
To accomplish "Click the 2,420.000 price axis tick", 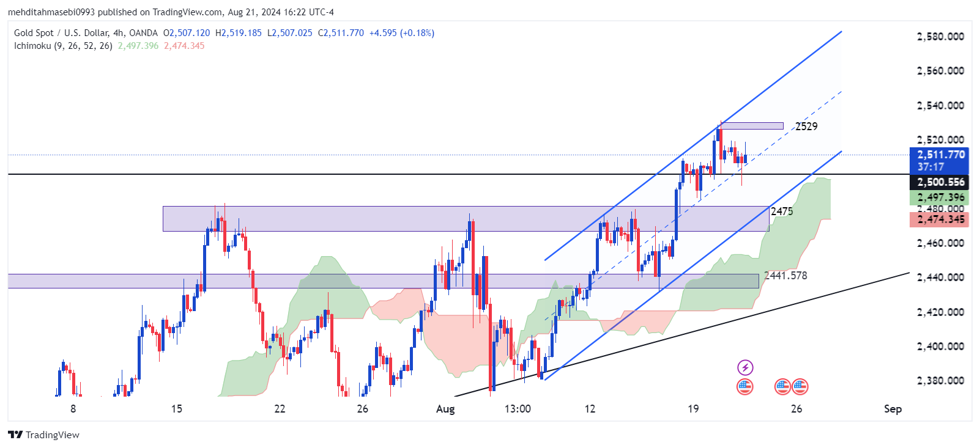I will tap(940, 312).
